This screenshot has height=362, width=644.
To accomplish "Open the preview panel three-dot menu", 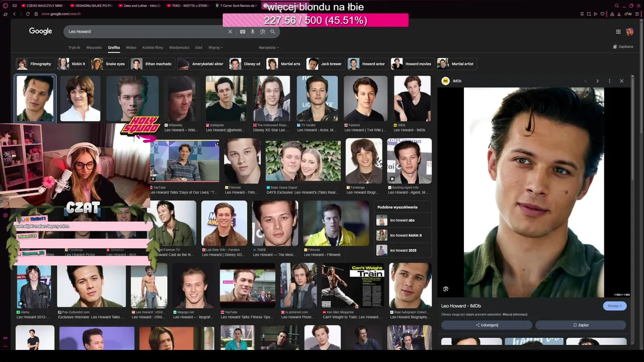I will pyautogui.click(x=609, y=81).
